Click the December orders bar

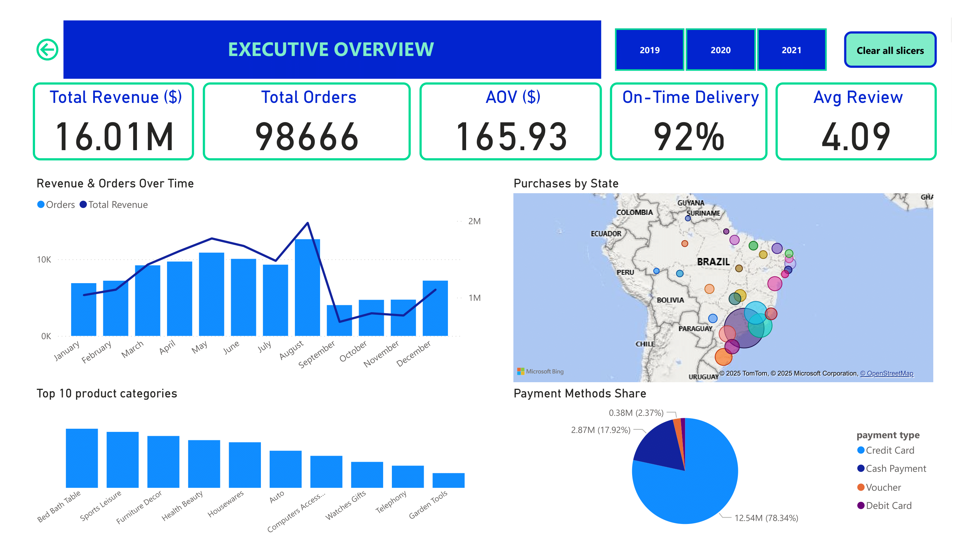pos(435,311)
